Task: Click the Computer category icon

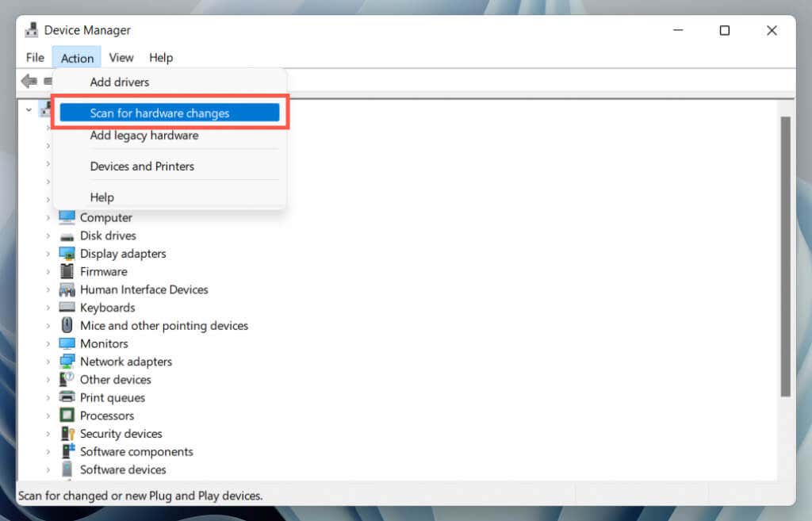Action: click(x=67, y=217)
